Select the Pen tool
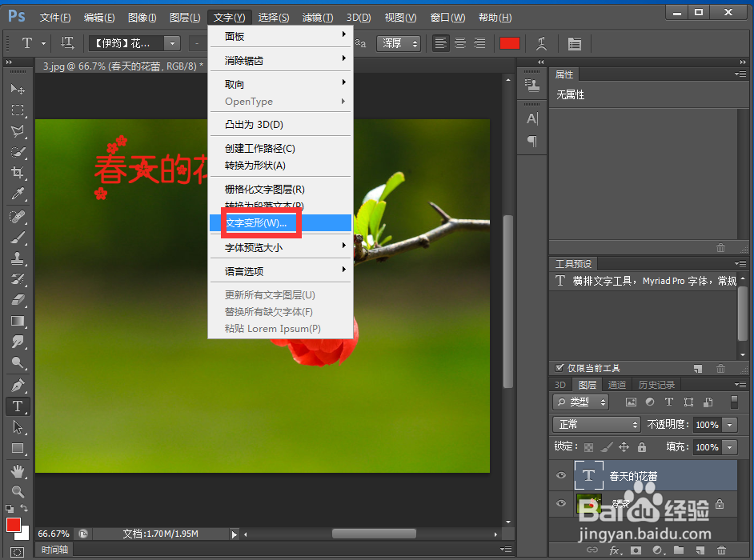The width and height of the screenshot is (754, 560). click(18, 386)
